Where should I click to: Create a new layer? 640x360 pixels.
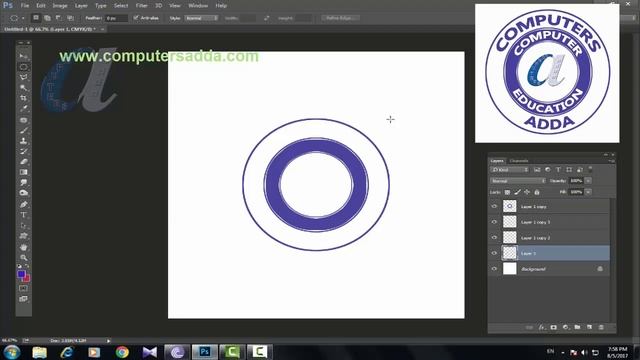[589, 327]
